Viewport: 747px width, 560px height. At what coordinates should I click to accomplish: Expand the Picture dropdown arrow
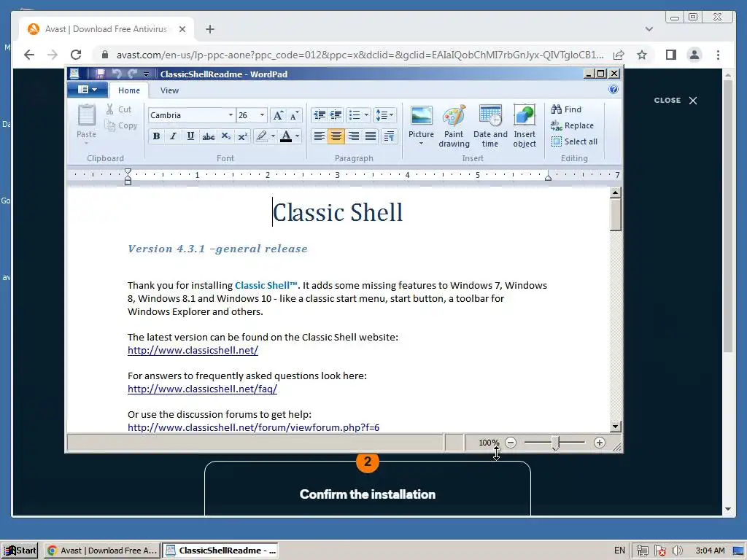[421, 144]
